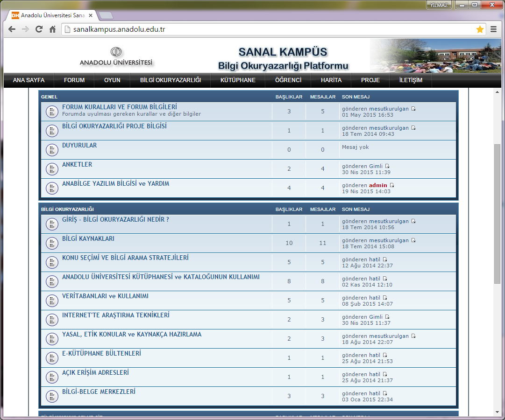
Task: Select KÜTÜPHANE in the navigation bar
Action: tap(238, 80)
